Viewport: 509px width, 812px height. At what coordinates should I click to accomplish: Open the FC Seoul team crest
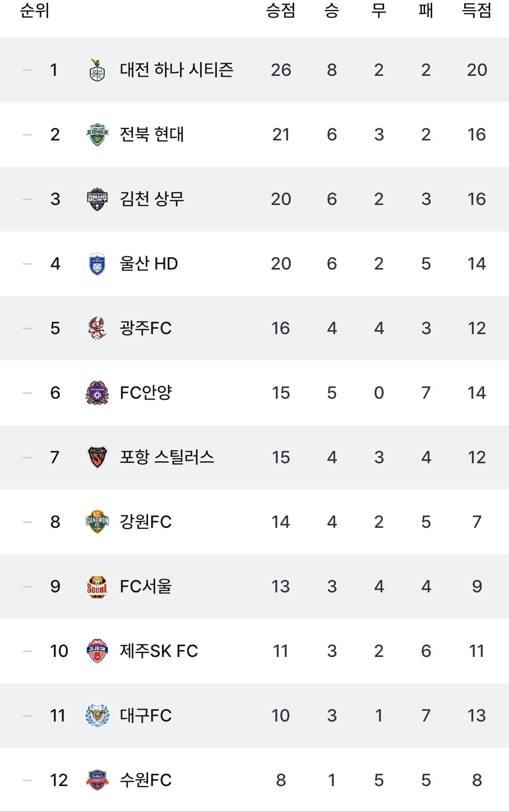click(x=97, y=587)
